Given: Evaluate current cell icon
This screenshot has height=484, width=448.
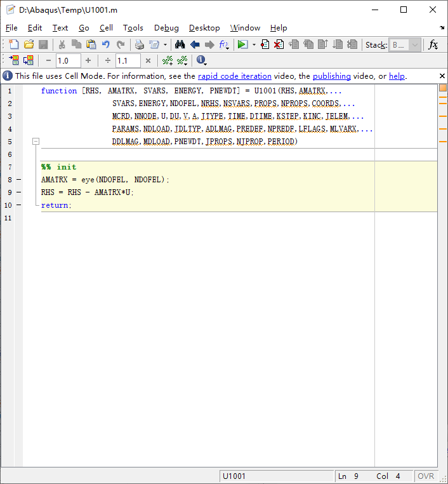Looking at the screenshot, I should (x=13, y=60).
